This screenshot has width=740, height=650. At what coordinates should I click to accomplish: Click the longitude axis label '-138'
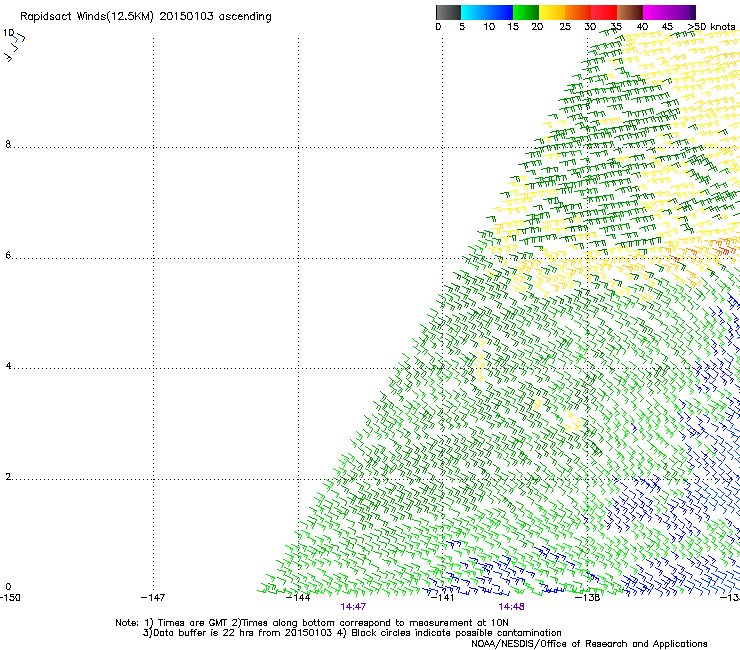588,598
